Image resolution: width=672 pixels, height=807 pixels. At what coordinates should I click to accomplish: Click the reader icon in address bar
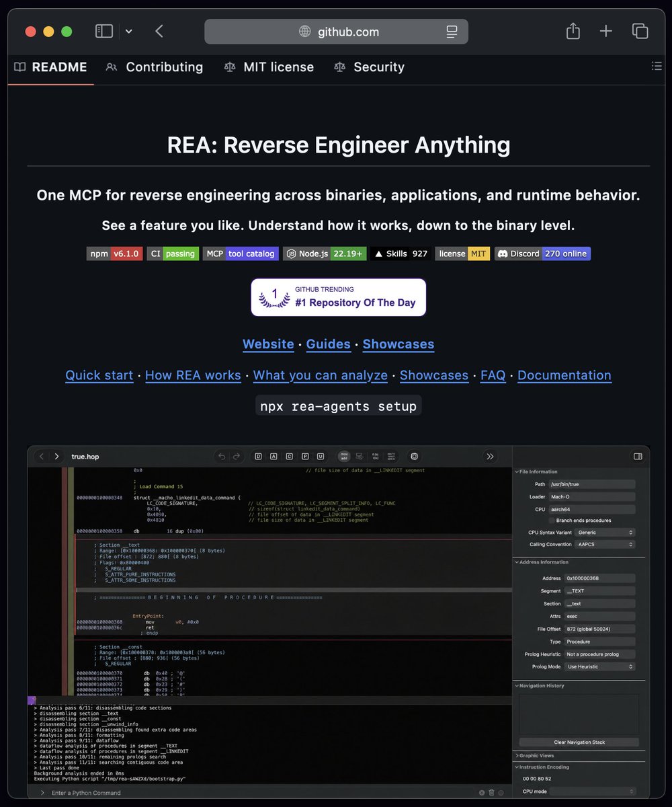click(x=452, y=32)
